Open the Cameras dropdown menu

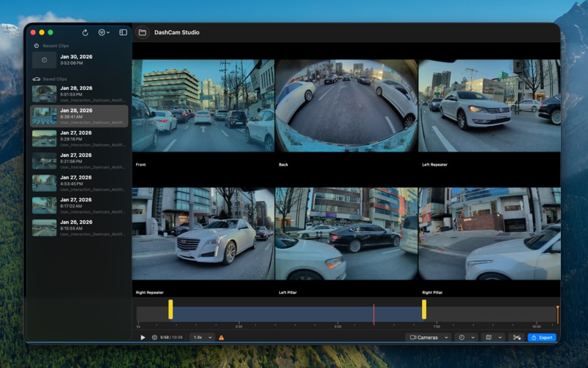coord(429,338)
